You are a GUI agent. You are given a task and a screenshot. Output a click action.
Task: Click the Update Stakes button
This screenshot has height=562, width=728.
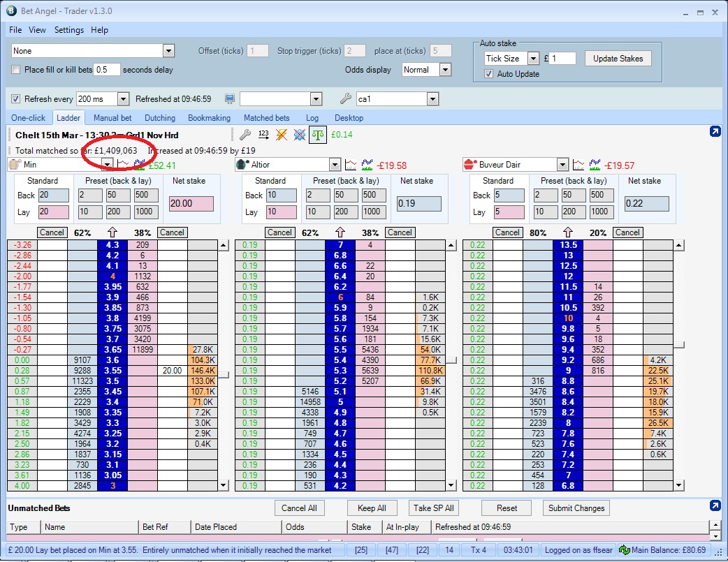(618, 58)
